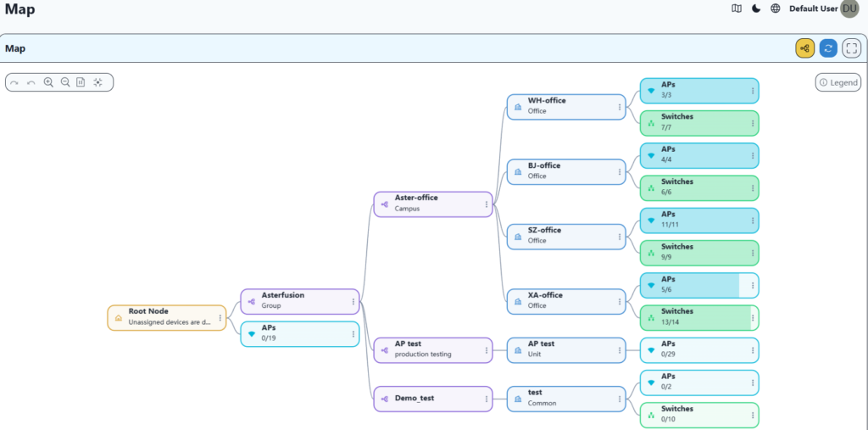Click the redo arrow in map toolbar

pos(14,82)
